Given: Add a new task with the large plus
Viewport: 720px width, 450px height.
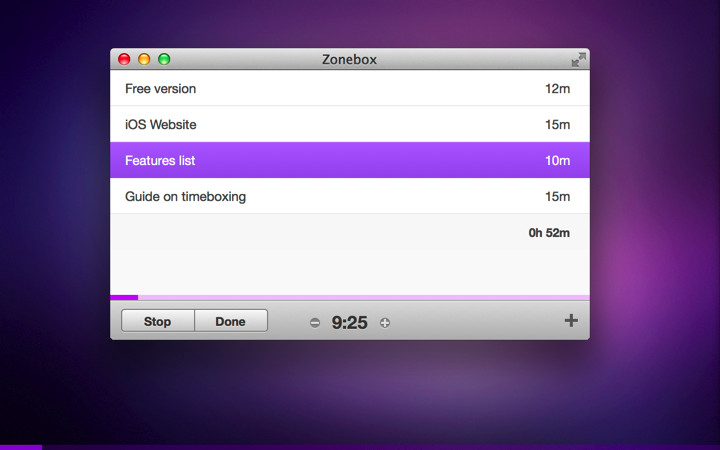Looking at the screenshot, I should [x=571, y=321].
